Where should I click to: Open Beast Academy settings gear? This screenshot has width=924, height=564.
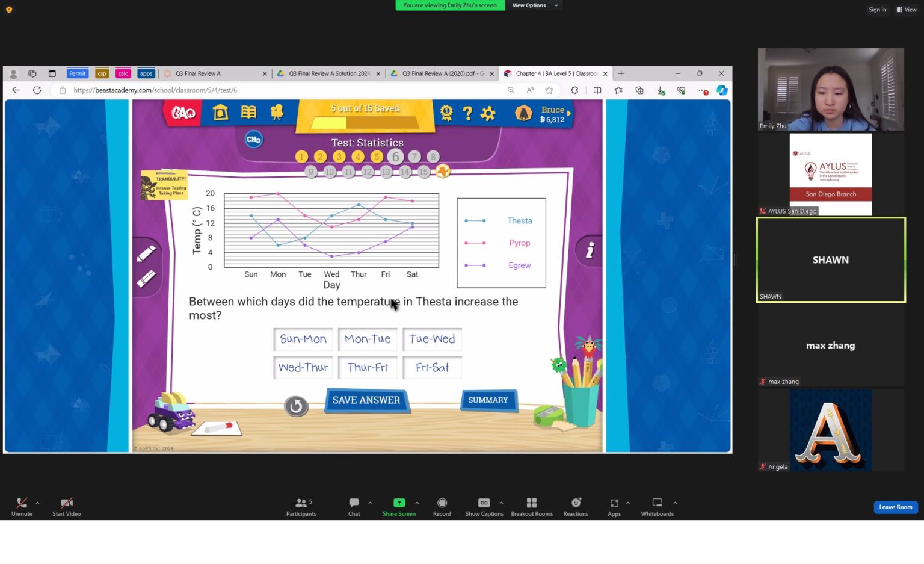[488, 113]
